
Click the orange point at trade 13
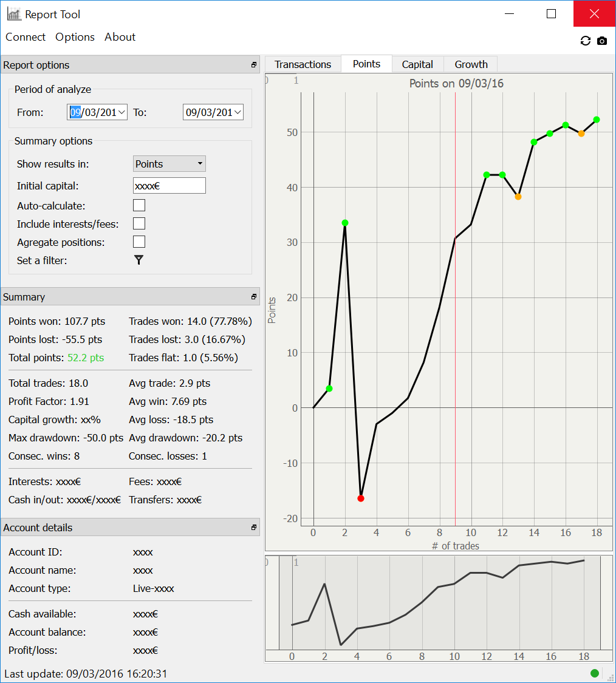point(518,197)
